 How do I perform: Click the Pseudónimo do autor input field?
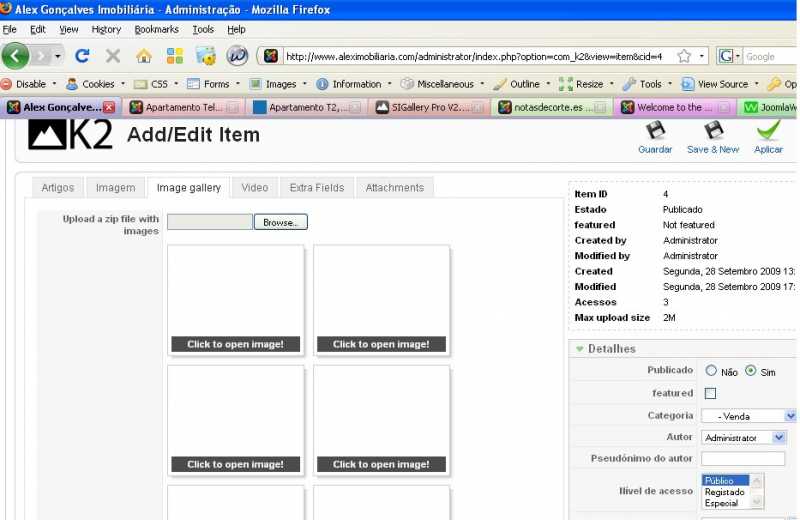coord(743,458)
